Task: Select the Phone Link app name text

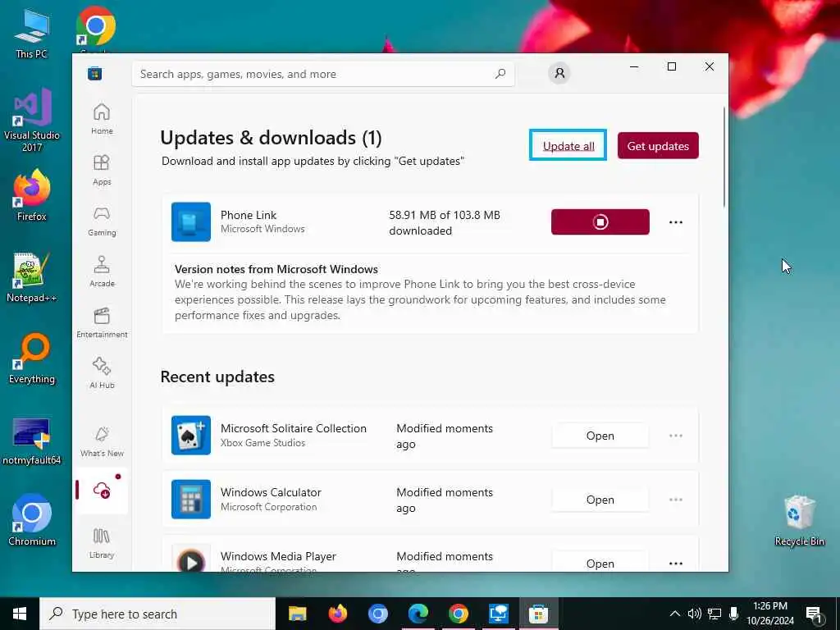Action: click(x=249, y=215)
